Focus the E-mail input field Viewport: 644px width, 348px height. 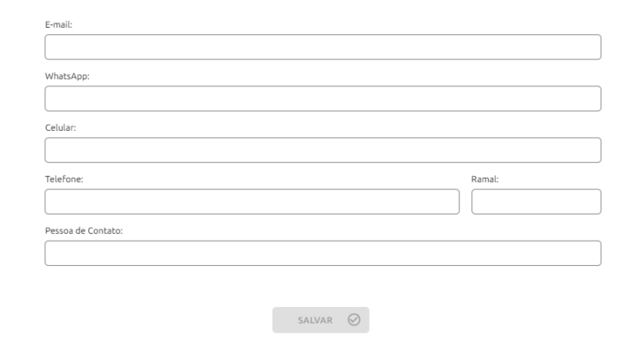pyautogui.click(x=323, y=47)
